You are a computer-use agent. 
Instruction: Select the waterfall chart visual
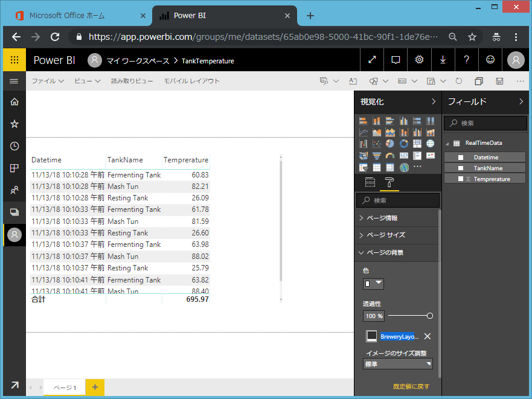pyautogui.click(x=363, y=144)
